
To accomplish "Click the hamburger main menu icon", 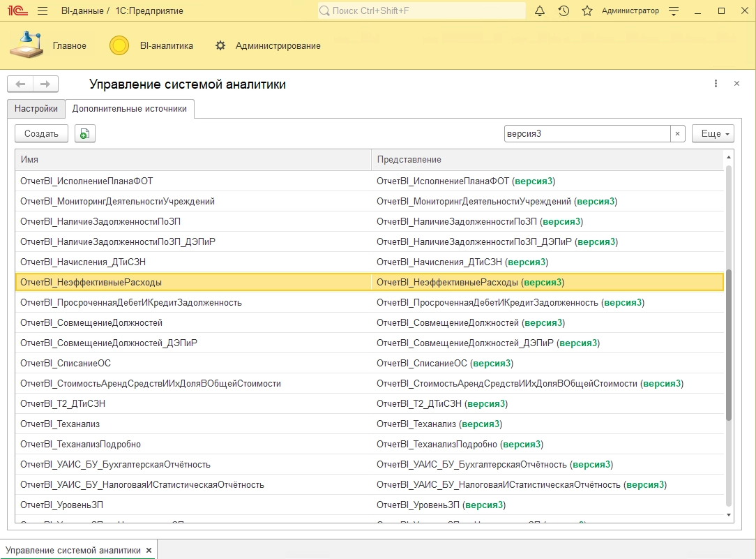I will tap(43, 11).
